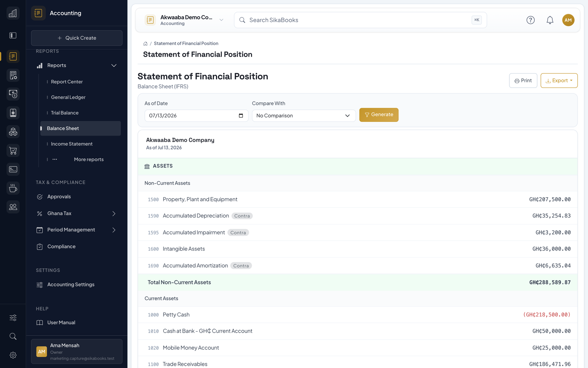Click the User Manual book icon
Viewport: 588px width, 368px height.
(40, 323)
